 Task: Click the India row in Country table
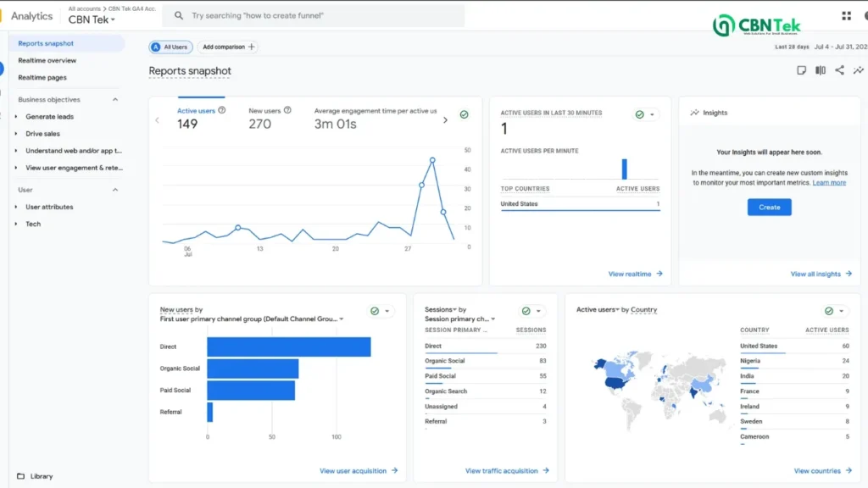click(794, 376)
